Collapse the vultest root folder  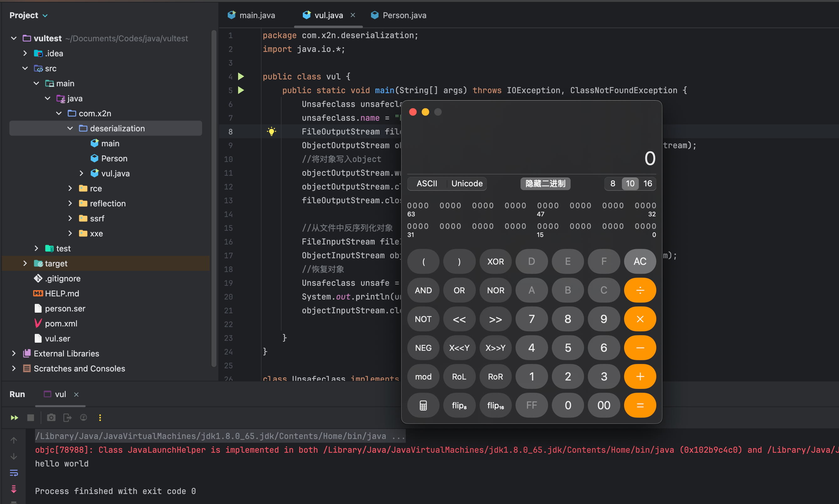(x=13, y=38)
